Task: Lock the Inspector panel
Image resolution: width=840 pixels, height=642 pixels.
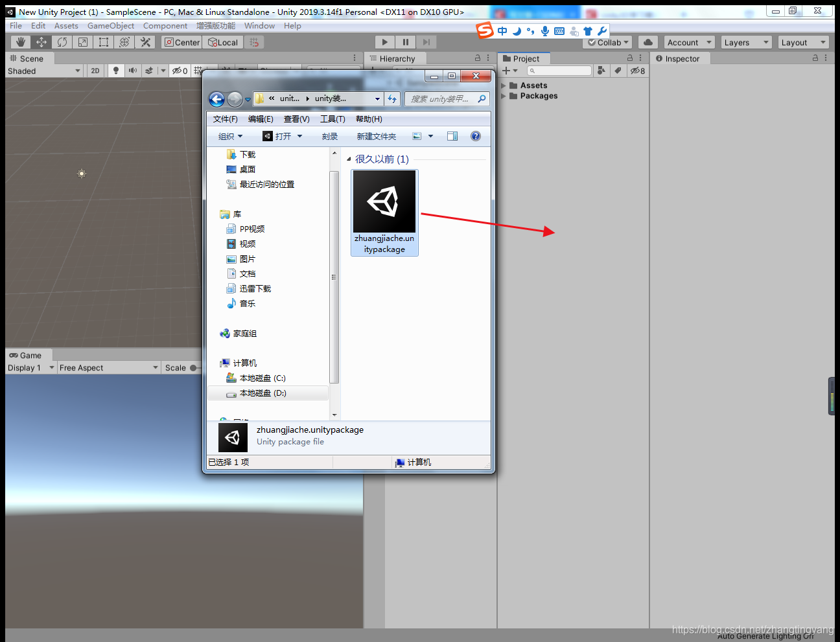Action: point(815,58)
